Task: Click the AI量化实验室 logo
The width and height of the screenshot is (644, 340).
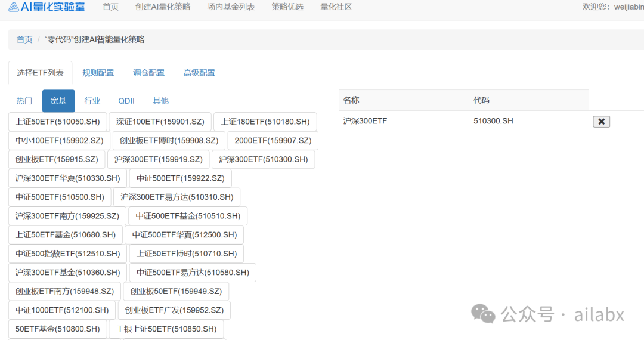Action: 47,7
